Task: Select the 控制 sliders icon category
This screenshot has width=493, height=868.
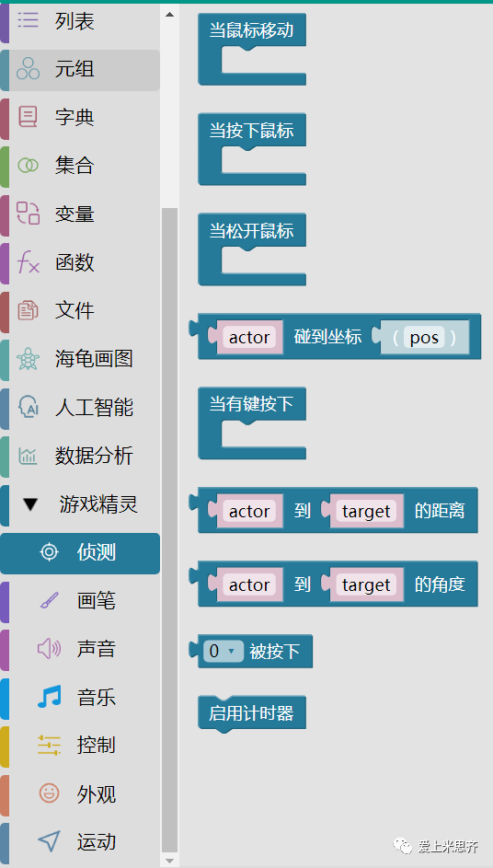Action: pyautogui.click(x=50, y=745)
